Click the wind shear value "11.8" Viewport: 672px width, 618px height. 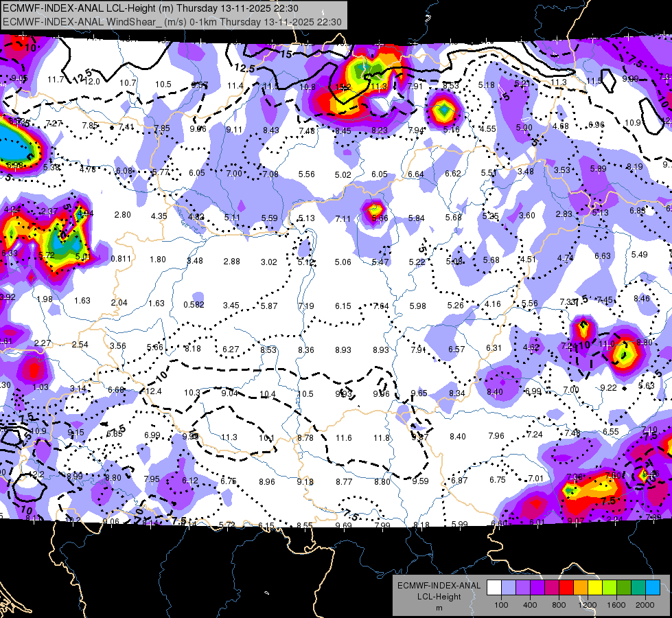point(382,437)
